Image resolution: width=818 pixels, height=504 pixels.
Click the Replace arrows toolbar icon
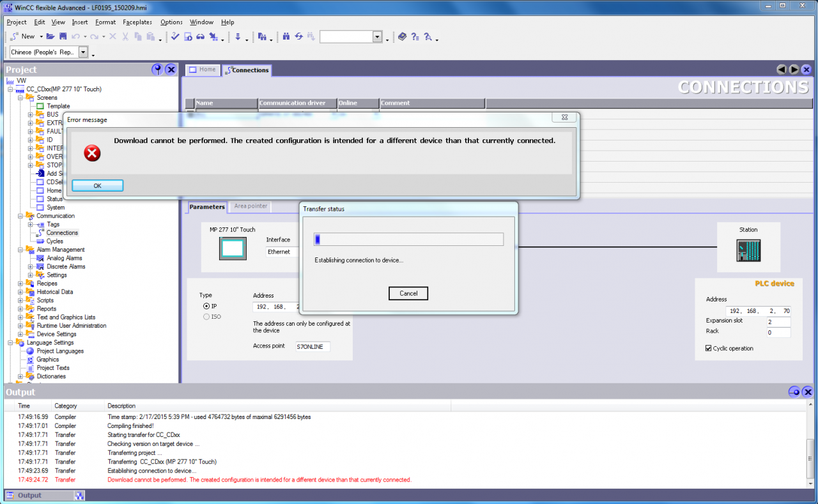(x=298, y=36)
